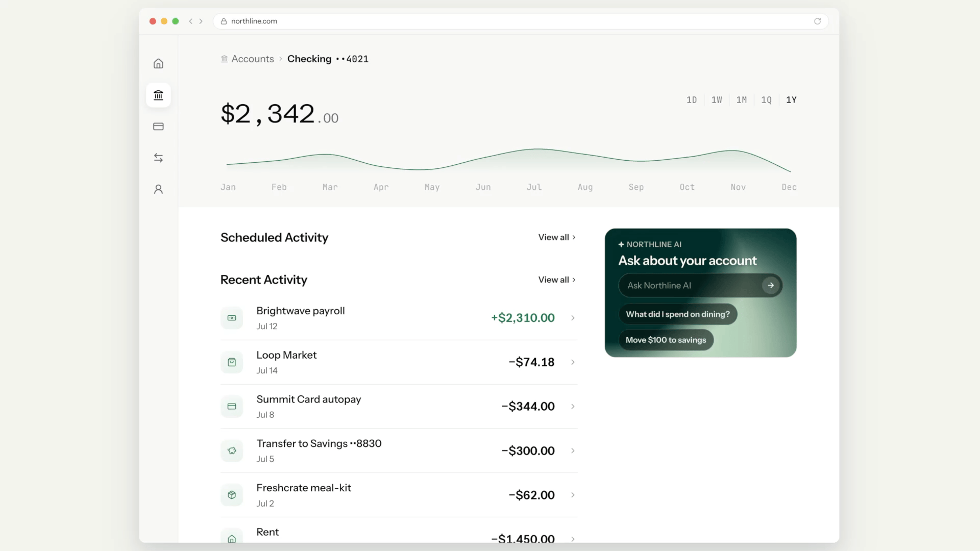The height and width of the screenshot is (551, 980).
Task: Go forward with browser forward arrow
Action: (x=201, y=21)
